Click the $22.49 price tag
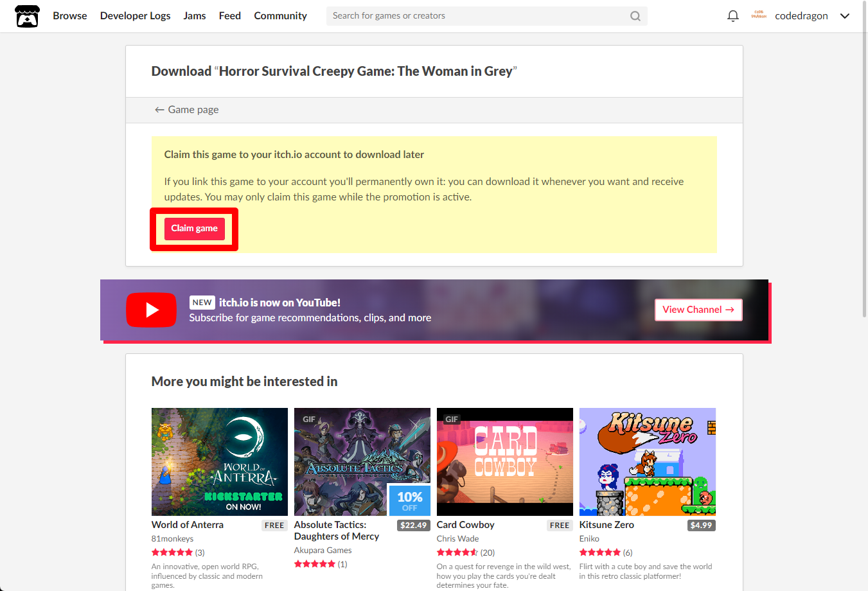 414,525
